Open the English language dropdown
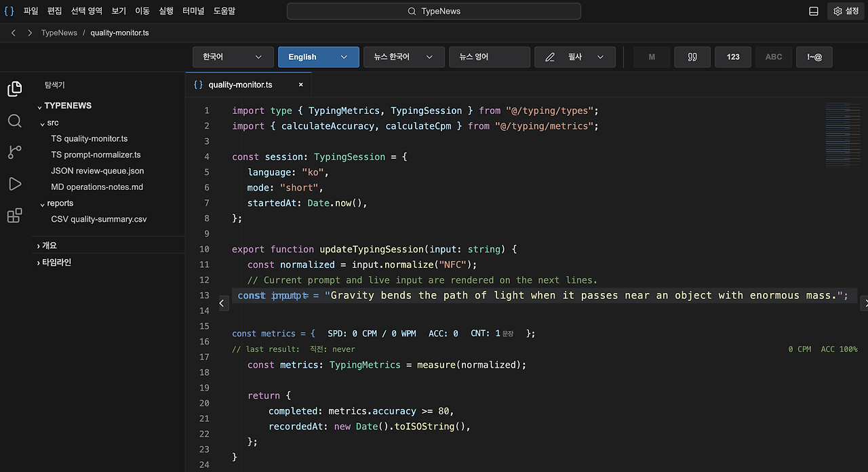Image resolution: width=868 pixels, height=472 pixels. [x=319, y=57]
